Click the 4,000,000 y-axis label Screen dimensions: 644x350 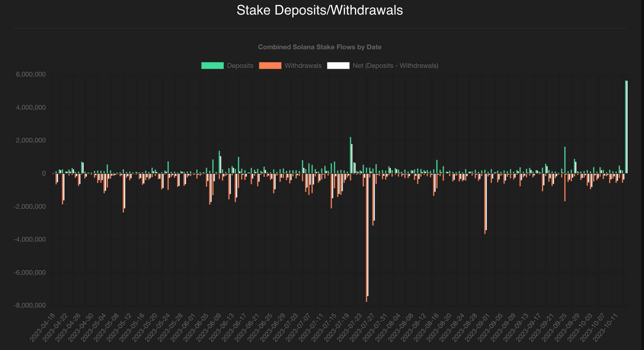[31, 107]
